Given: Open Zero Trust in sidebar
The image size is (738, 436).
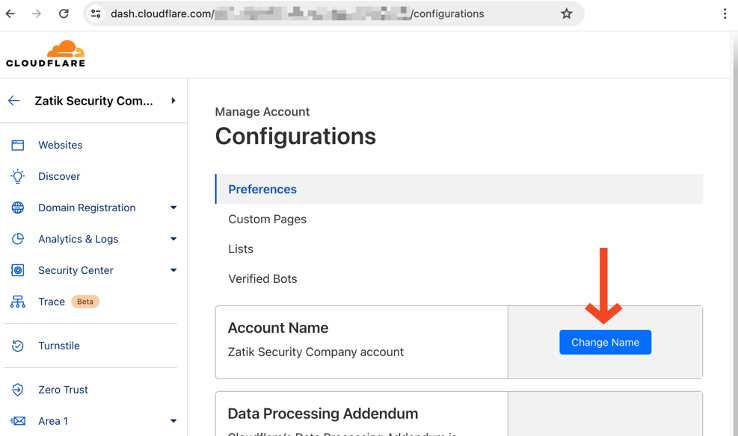Looking at the screenshot, I should 63,389.
